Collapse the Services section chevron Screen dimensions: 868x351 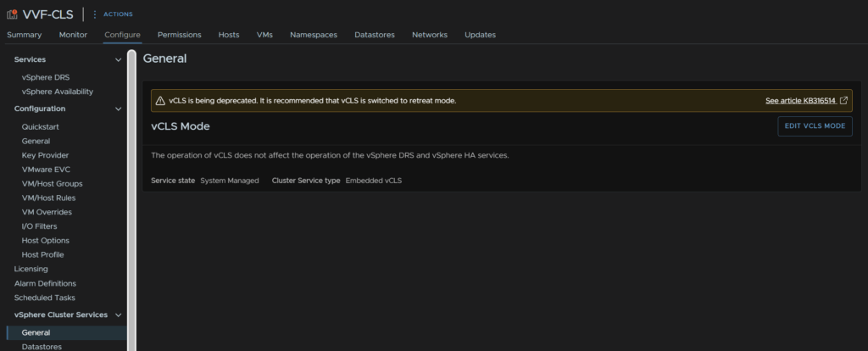point(118,60)
